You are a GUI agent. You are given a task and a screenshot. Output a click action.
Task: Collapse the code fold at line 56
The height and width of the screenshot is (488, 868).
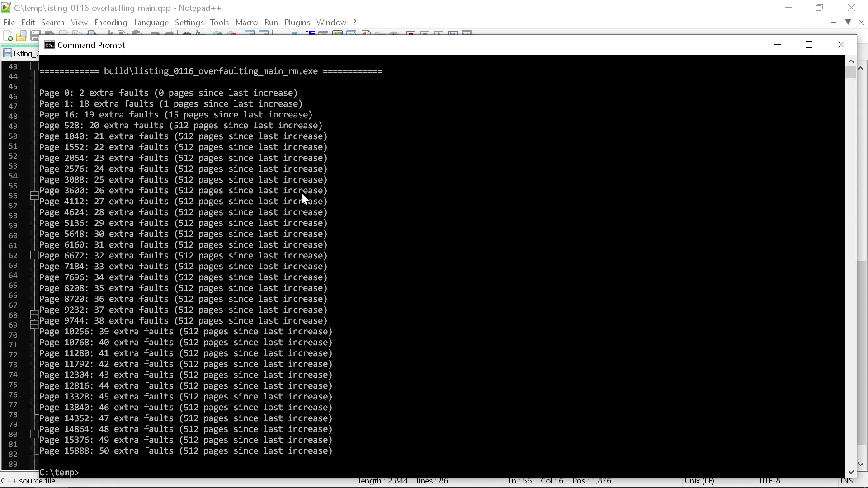34,196
